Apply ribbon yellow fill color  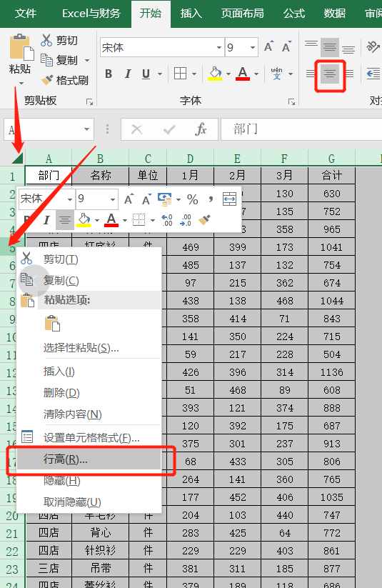(215, 74)
